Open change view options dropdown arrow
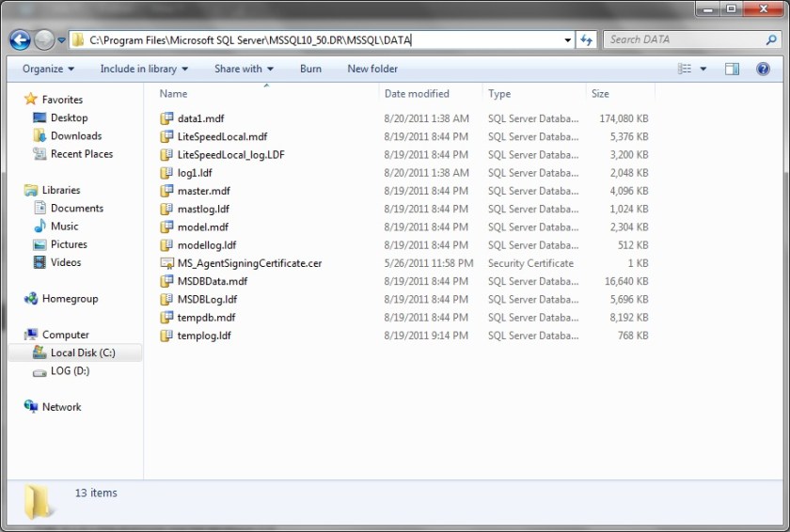The image size is (790, 532). [703, 69]
